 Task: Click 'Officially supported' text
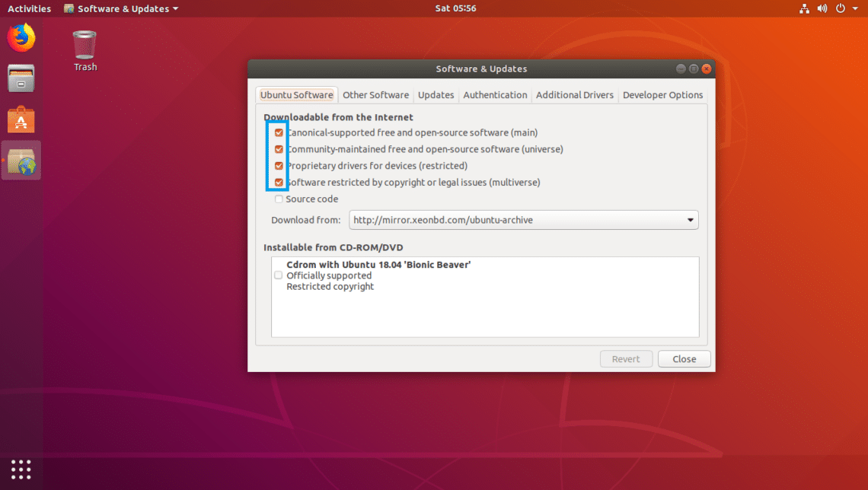(329, 275)
